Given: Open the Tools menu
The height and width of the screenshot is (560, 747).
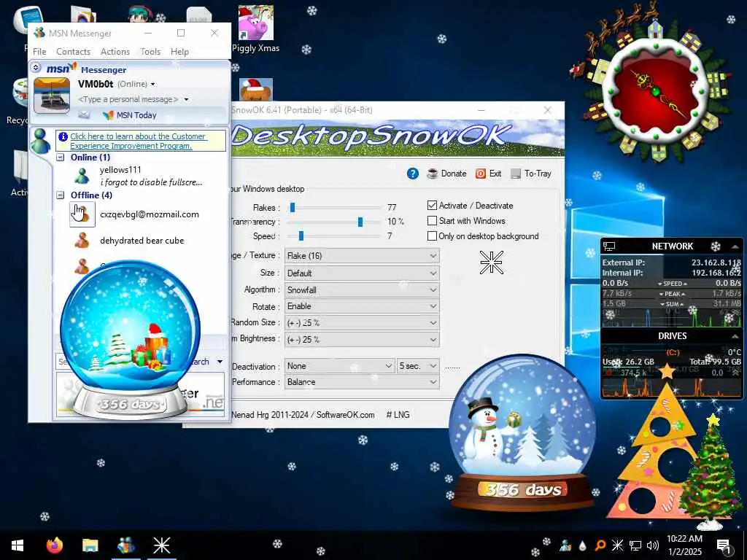Looking at the screenshot, I should (x=150, y=52).
